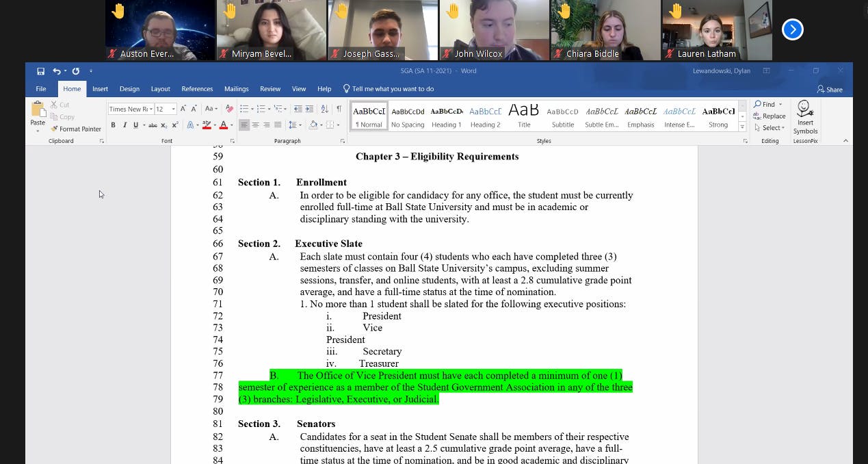Apply the Text Highlight Color tool
The width and height of the screenshot is (868, 464).
[206, 125]
